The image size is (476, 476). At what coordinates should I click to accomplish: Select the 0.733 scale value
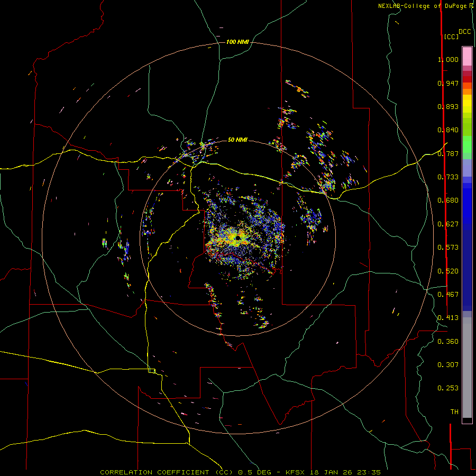click(x=448, y=177)
